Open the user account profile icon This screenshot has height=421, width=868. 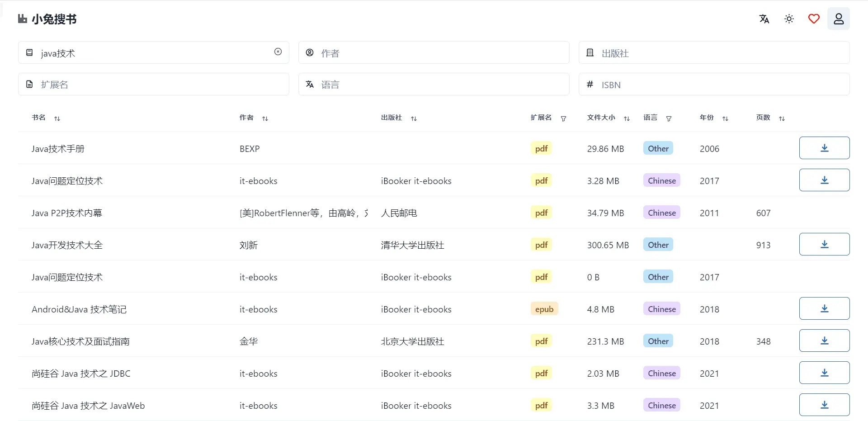click(839, 19)
